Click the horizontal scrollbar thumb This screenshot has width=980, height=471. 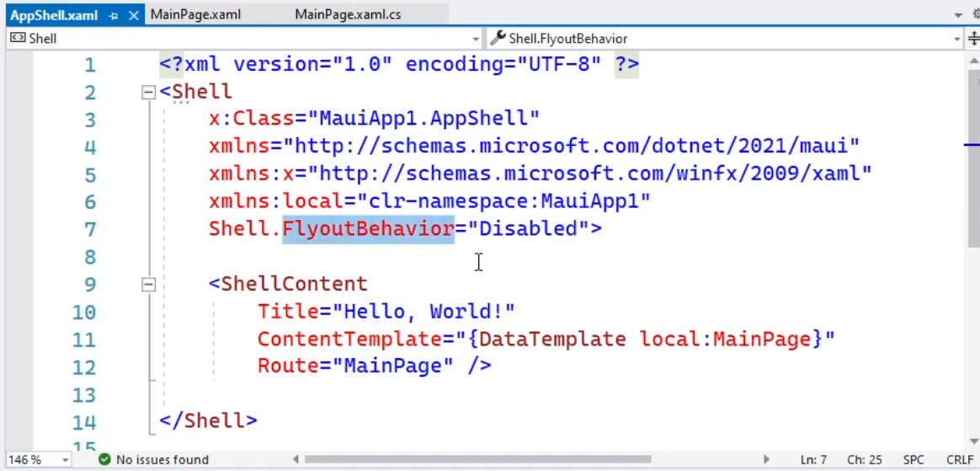point(478,460)
